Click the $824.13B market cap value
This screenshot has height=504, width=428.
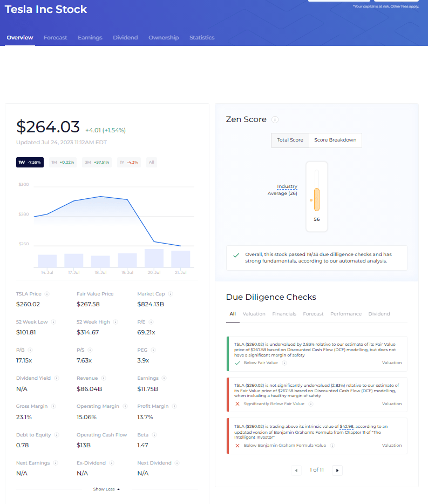pos(151,304)
